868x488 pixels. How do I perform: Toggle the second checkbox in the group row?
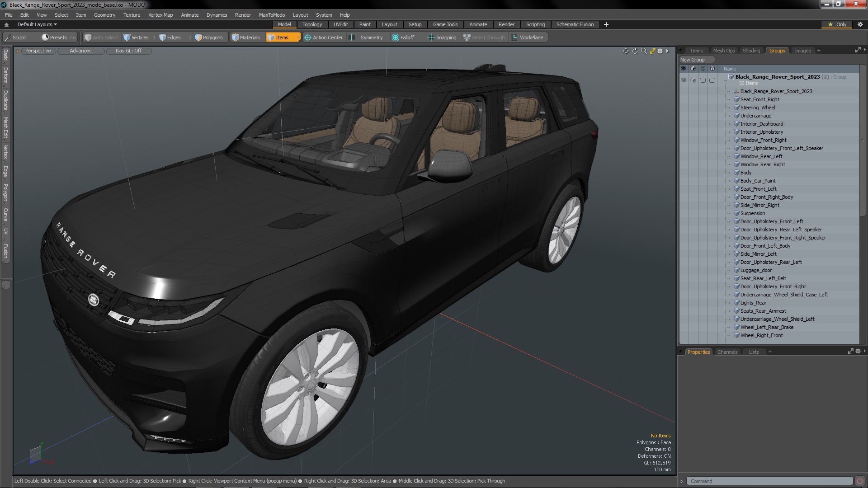712,80
